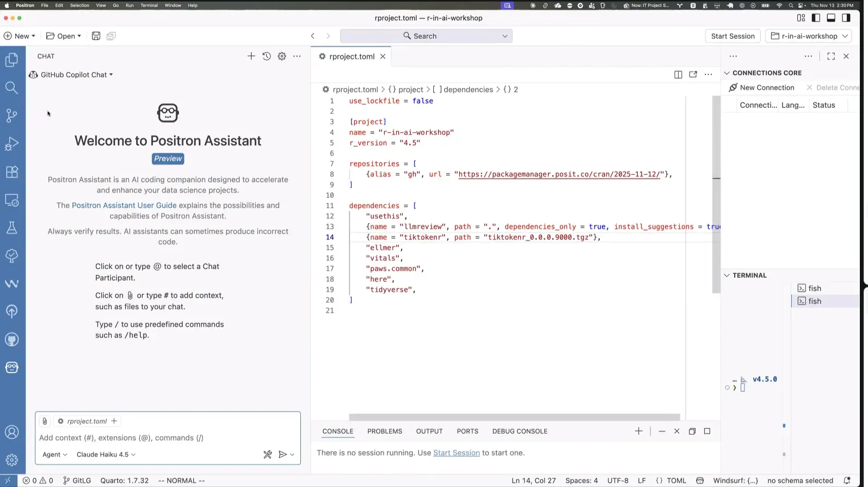This screenshot has width=868, height=487.
Task: Toggle the primary side bar layout button
Action: pos(816,18)
